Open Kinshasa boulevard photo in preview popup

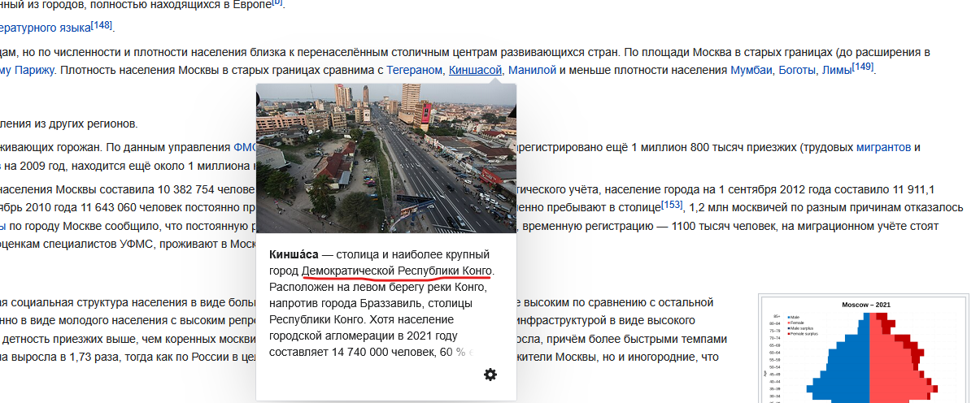point(385,158)
